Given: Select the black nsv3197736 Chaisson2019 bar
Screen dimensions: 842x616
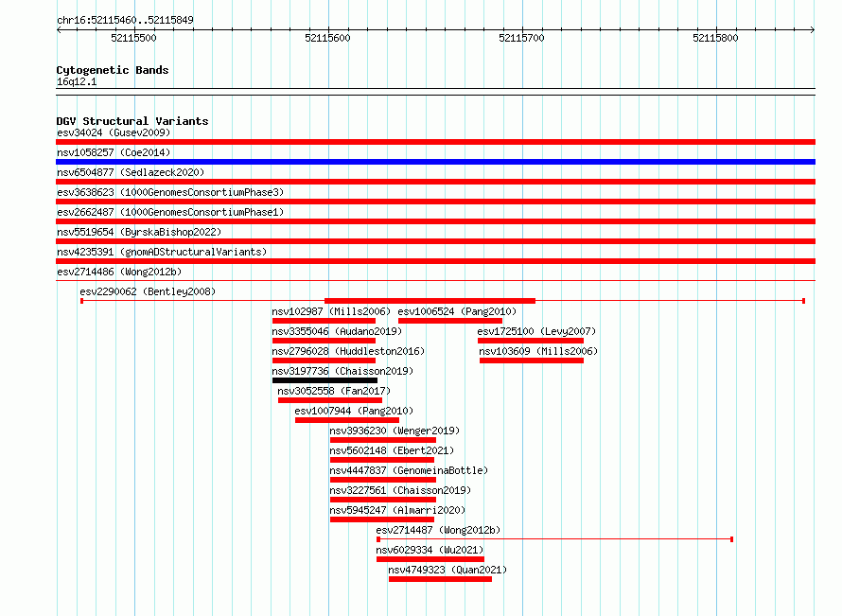Looking at the screenshot, I should coord(325,380).
